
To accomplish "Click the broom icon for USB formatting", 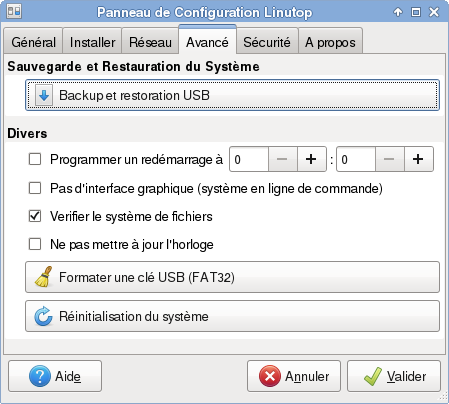I will point(44,277).
